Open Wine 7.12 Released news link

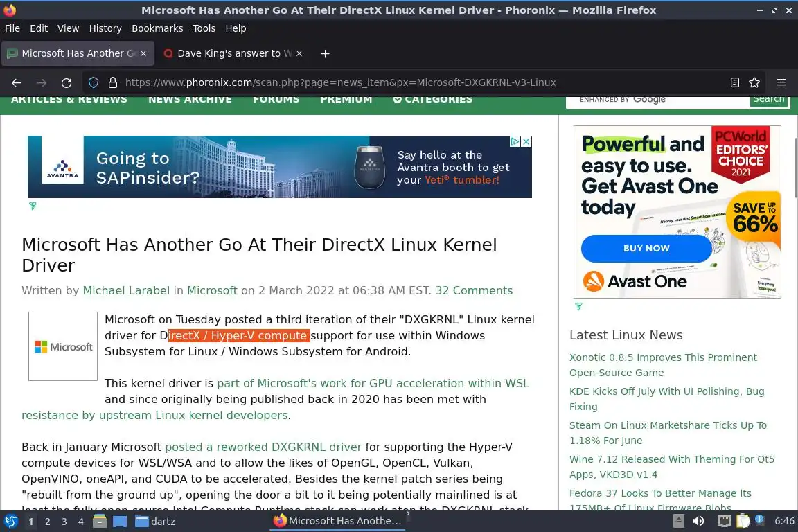tap(672, 467)
